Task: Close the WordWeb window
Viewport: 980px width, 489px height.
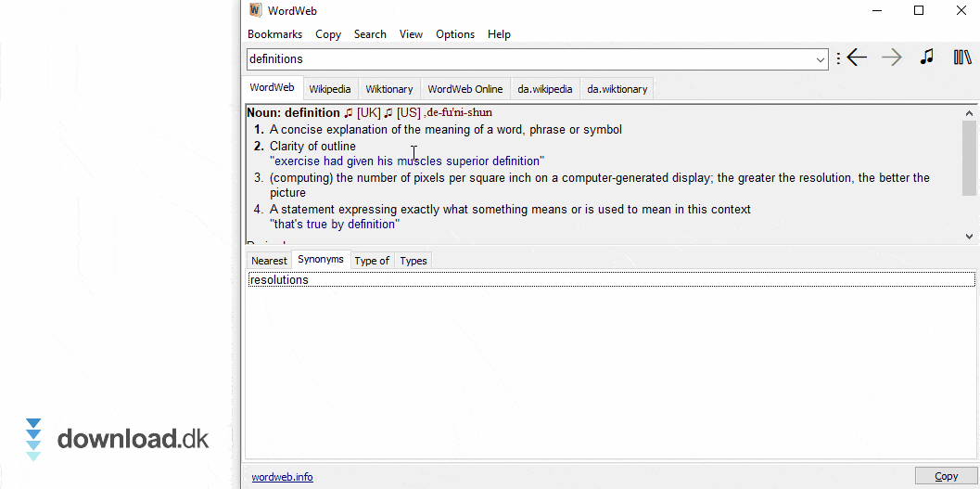Action: (961, 10)
